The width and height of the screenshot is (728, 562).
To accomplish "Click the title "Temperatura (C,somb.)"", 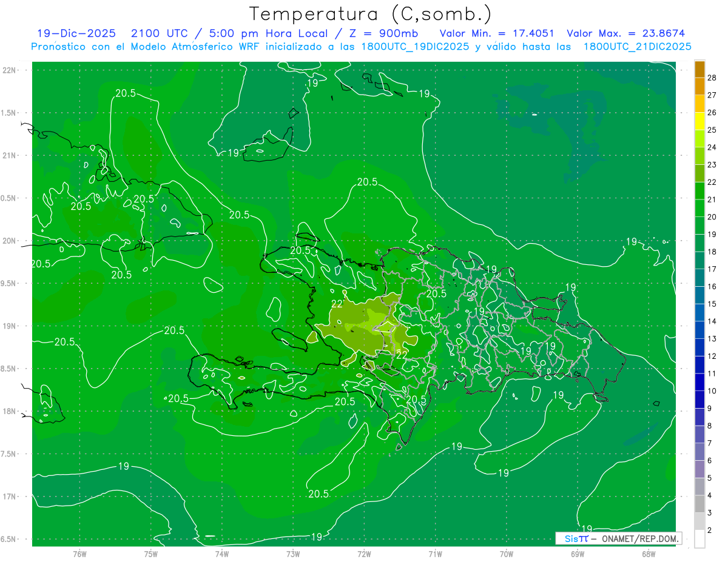I will [370, 15].
